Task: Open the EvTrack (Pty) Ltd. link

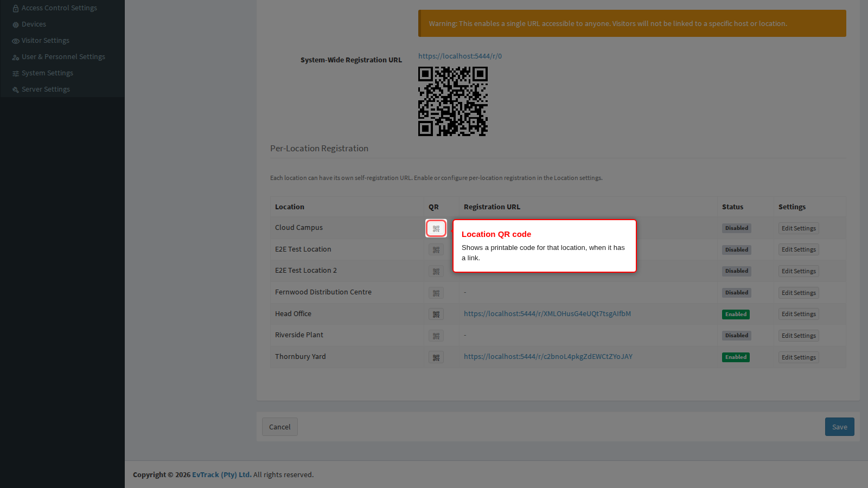Action: pyautogui.click(x=222, y=474)
